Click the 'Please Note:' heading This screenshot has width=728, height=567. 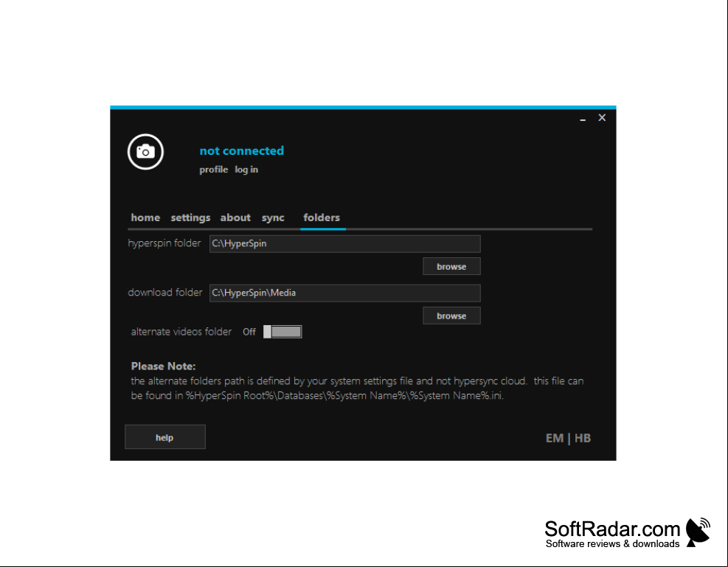coord(164,366)
